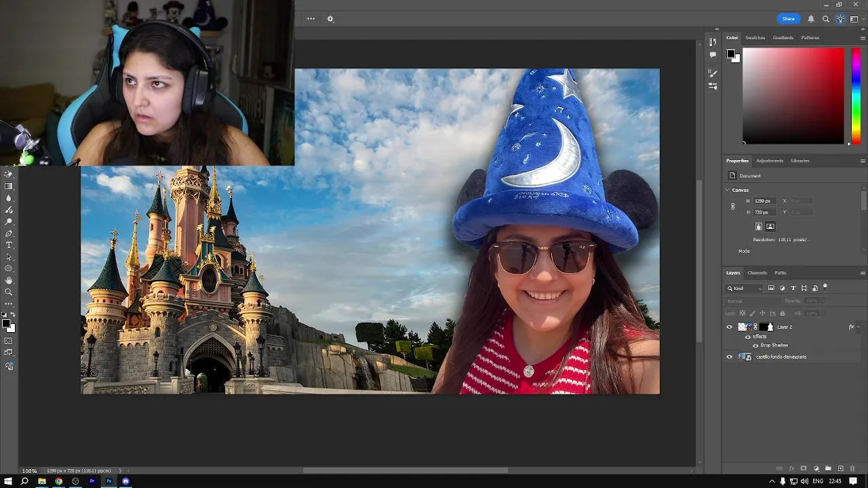Viewport: 868px width, 488px height.
Task: Open History panel icon in side dock
Action: pos(713,42)
